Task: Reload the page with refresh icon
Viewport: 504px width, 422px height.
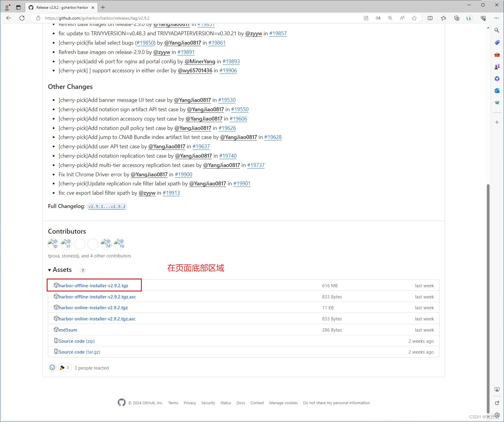Action: 22,18
